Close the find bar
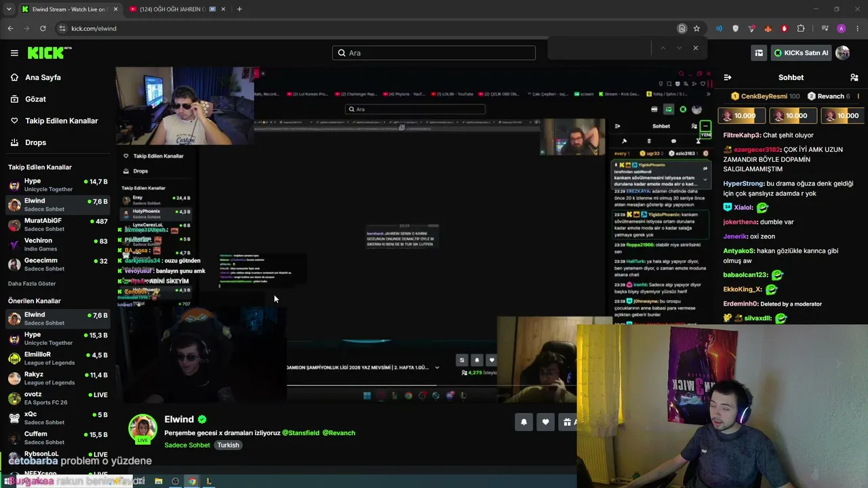The height and width of the screenshot is (488, 868). point(695,48)
